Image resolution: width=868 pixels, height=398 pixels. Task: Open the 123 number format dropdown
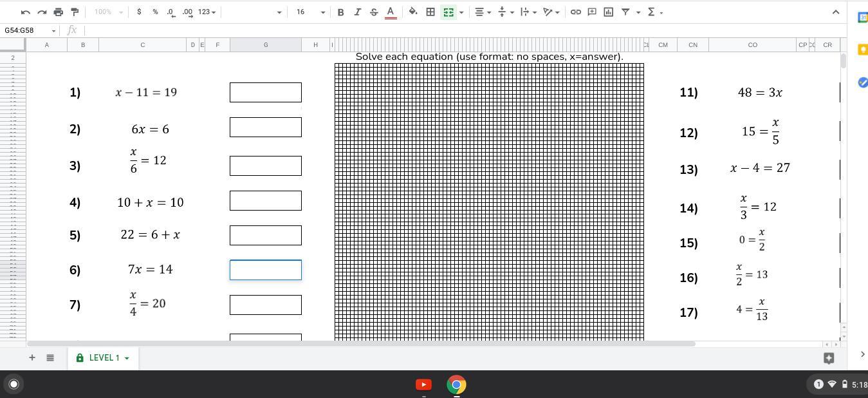tap(207, 12)
